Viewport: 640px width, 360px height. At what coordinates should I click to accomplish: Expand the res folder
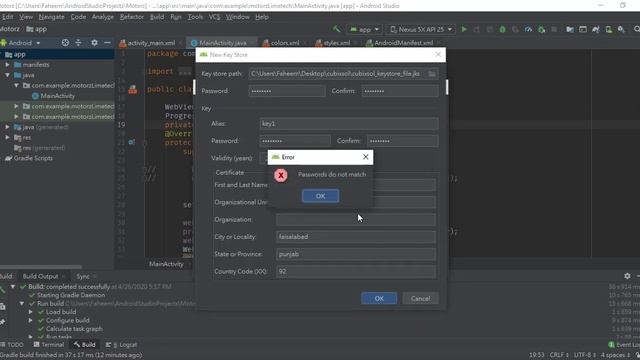[x=7, y=138]
